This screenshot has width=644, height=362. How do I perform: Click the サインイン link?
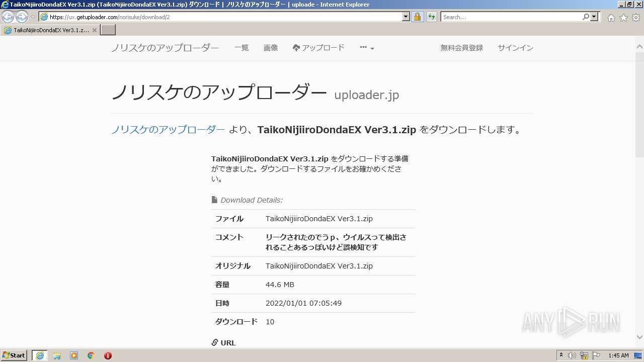coord(515,48)
